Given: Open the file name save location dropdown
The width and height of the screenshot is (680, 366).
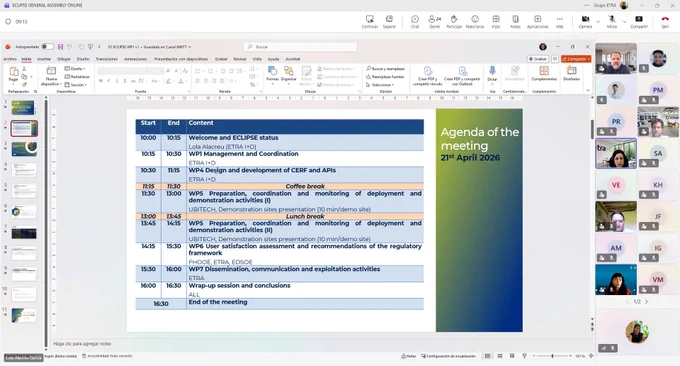Looking at the screenshot, I should [190, 47].
